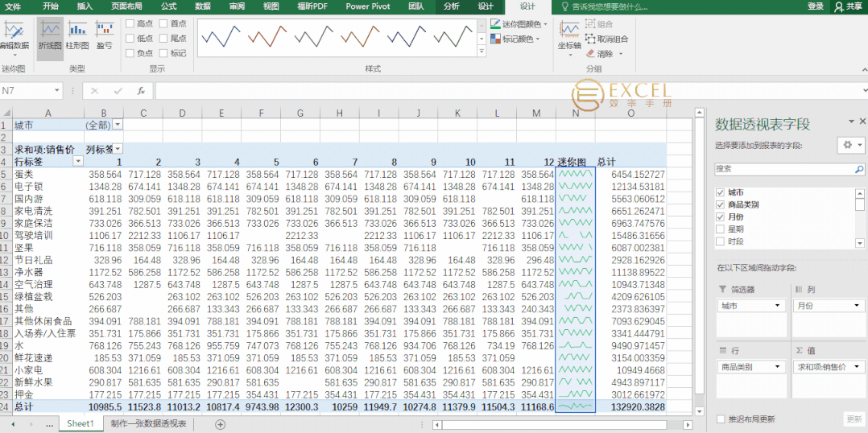Click the formula bar cancel X icon

95,90
